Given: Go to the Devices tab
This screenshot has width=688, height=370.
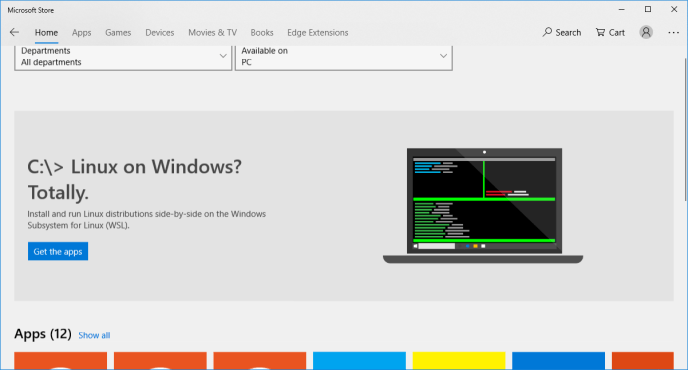Looking at the screenshot, I should [x=160, y=32].
